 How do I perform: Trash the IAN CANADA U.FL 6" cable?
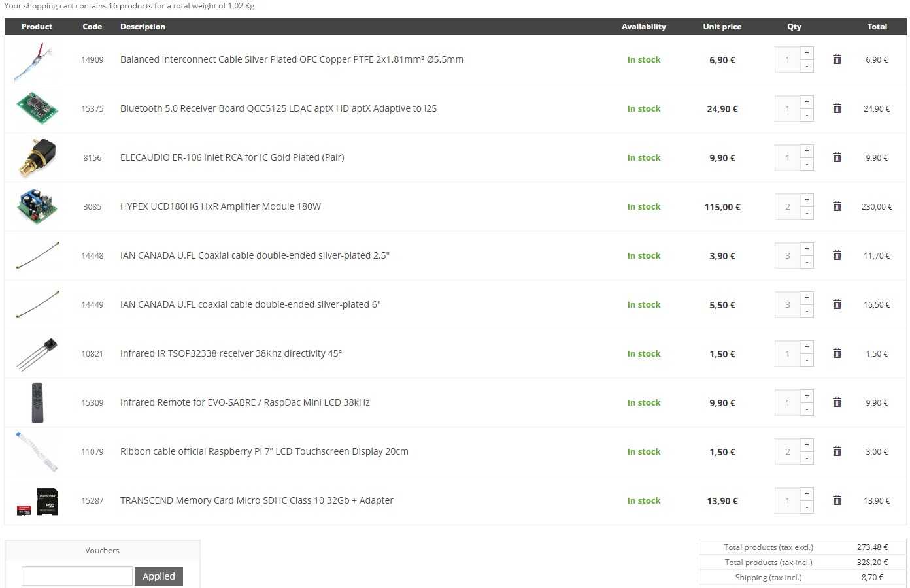(837, 304)
